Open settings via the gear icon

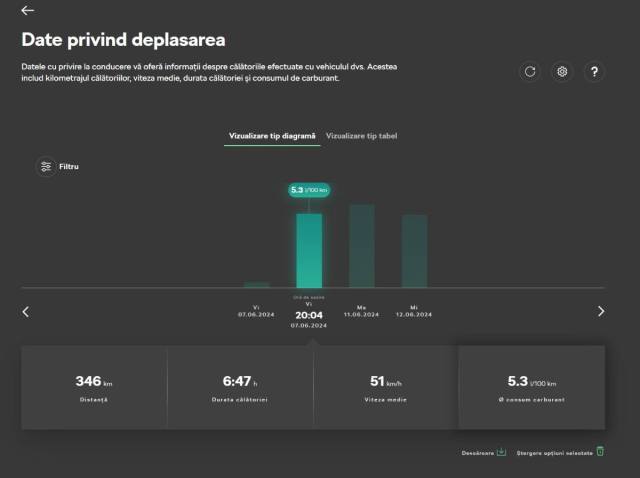562,72
